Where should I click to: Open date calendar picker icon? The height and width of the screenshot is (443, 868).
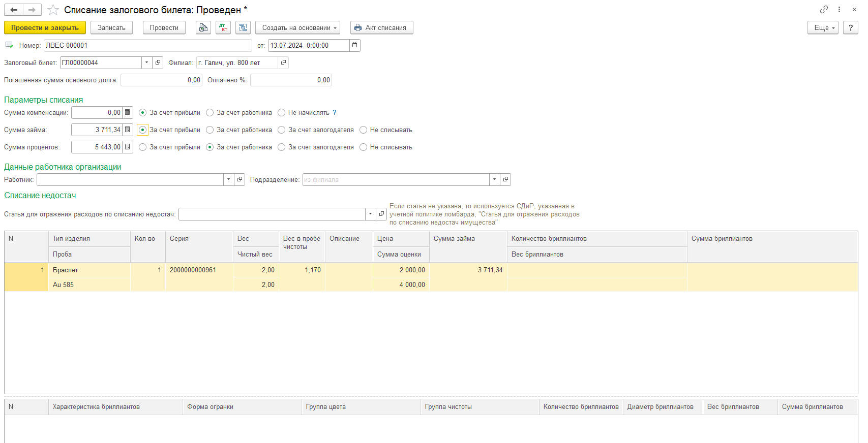pyautogui.click(x=355, y=45)
